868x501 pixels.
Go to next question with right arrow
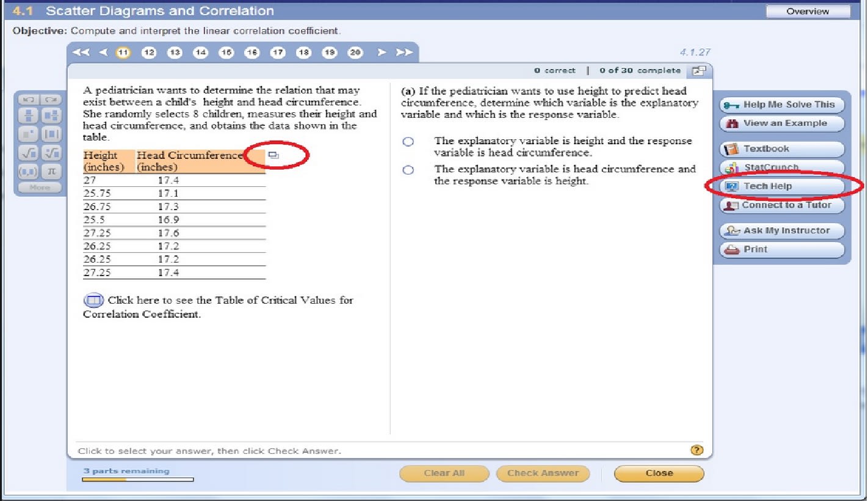point(382,53)
